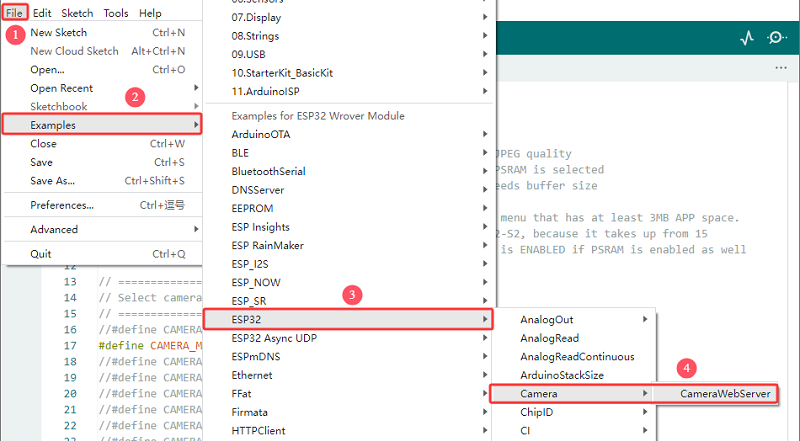Viewport: 800px width, 441px height.
Task: Expand the ESP32 examples submenu
Action: pos(349,319)
